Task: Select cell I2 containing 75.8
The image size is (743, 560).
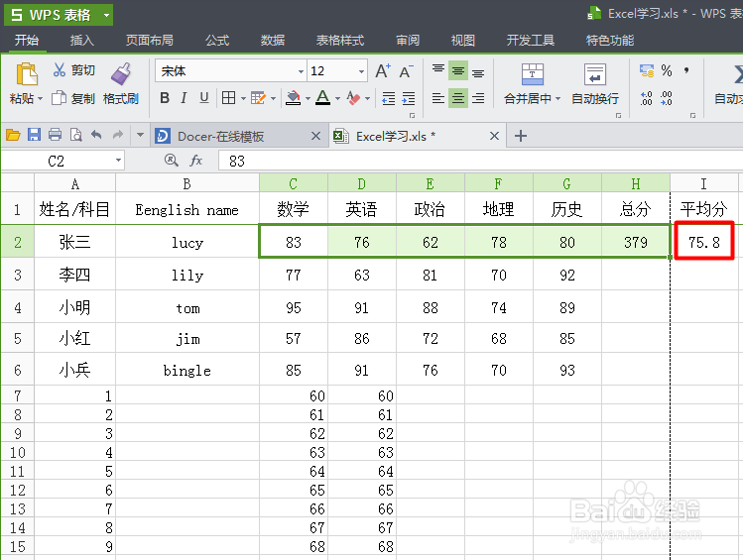Action: tap(704, 242)
